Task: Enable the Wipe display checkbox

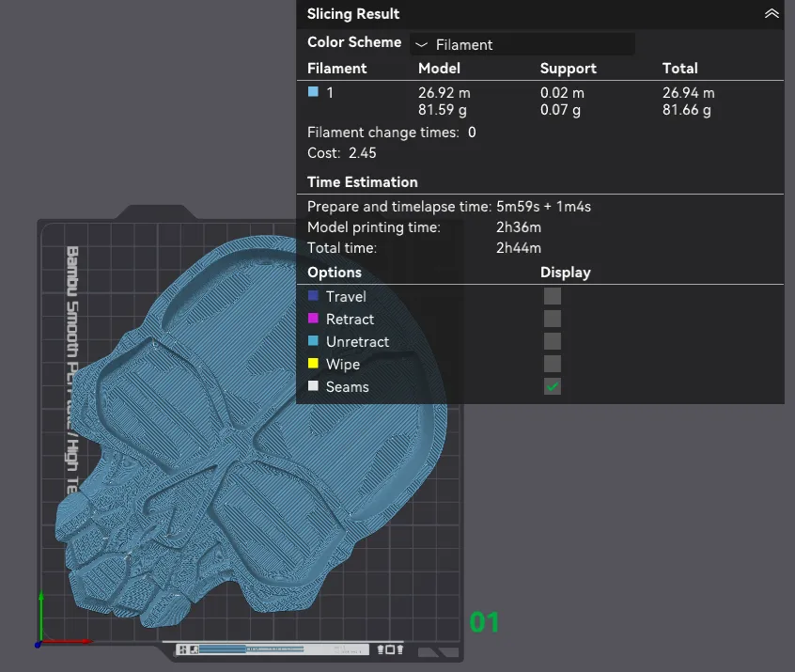Action: (553, 364)
